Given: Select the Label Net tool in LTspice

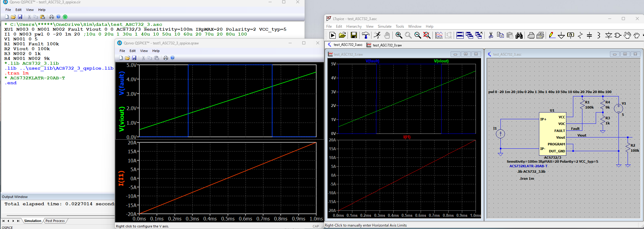Looking at the screenshot, I should pos(571,35).
